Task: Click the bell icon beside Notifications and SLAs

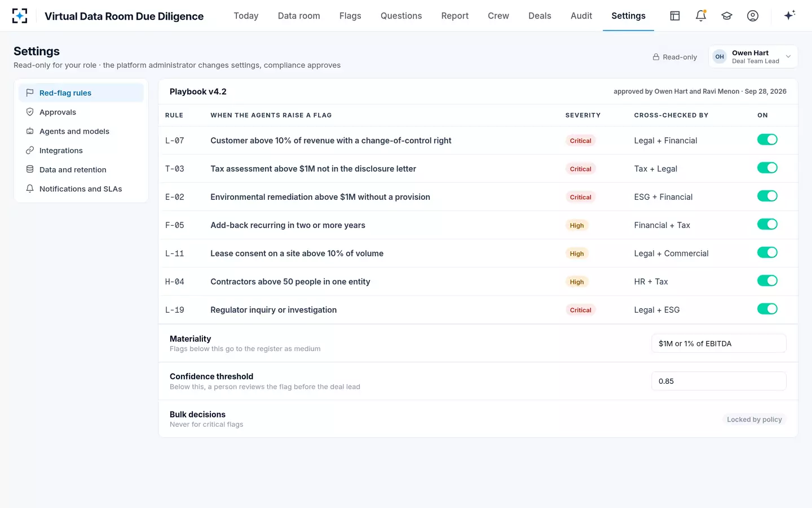Action: pyautogui.click(x=30, y=189)
